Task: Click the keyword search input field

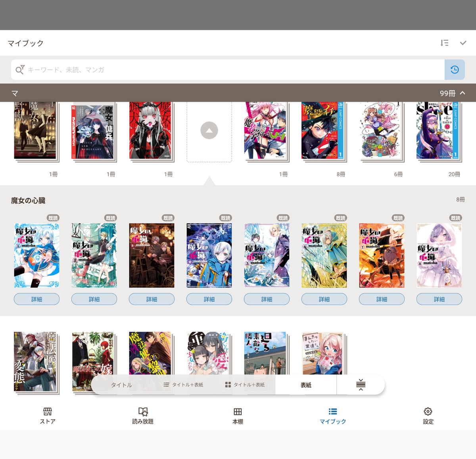Action: tap(228, 70)
